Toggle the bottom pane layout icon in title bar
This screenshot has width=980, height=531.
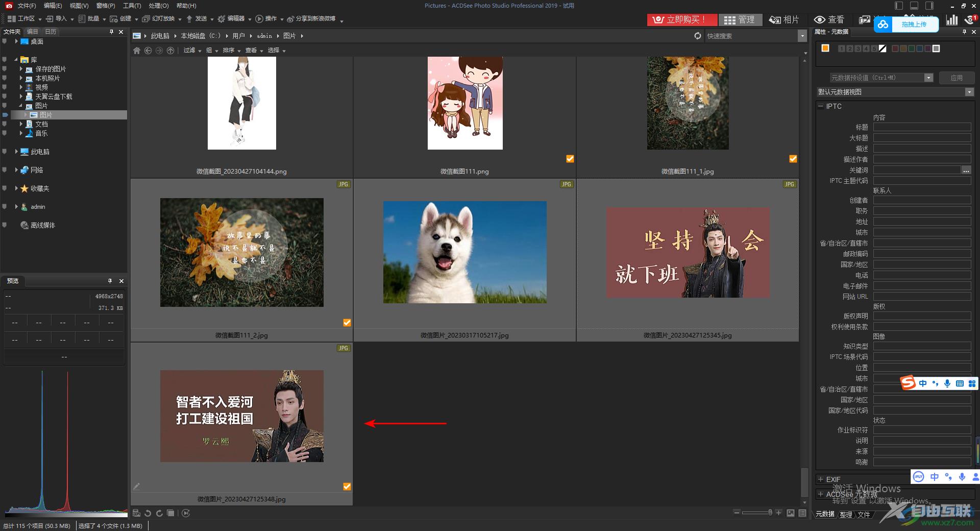914,6
